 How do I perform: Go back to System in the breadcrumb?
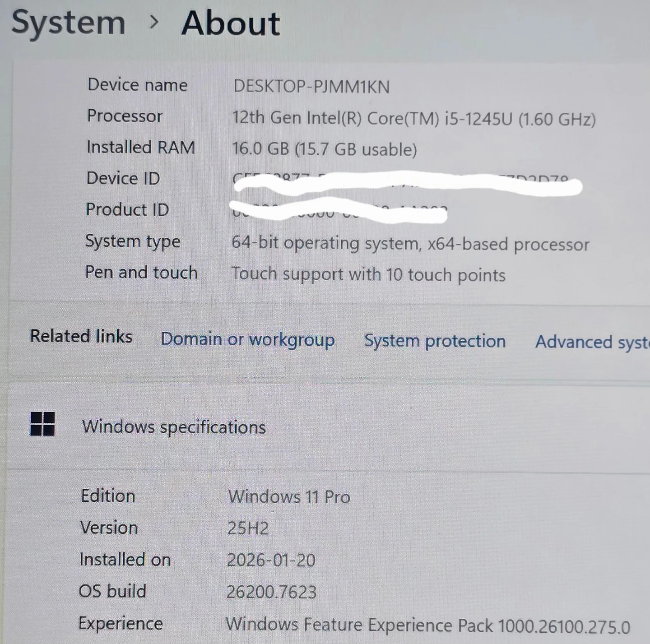coord(68,23)
